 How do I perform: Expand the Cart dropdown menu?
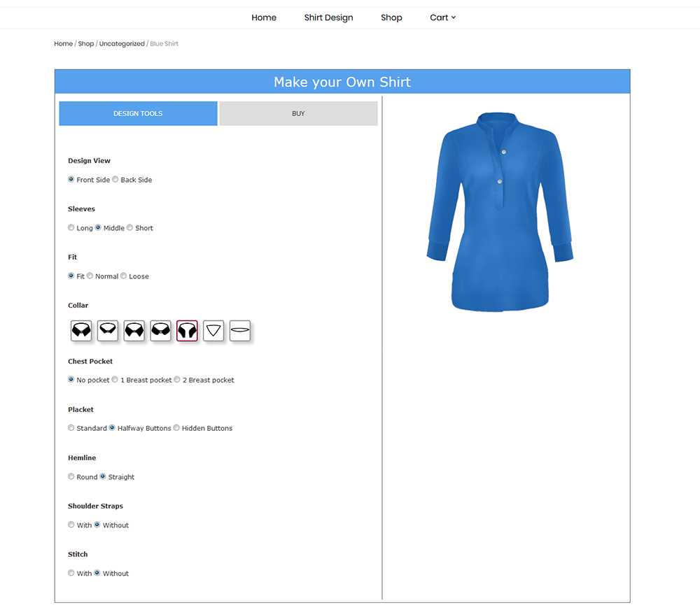pyautogui.click(x=443, y=17)
